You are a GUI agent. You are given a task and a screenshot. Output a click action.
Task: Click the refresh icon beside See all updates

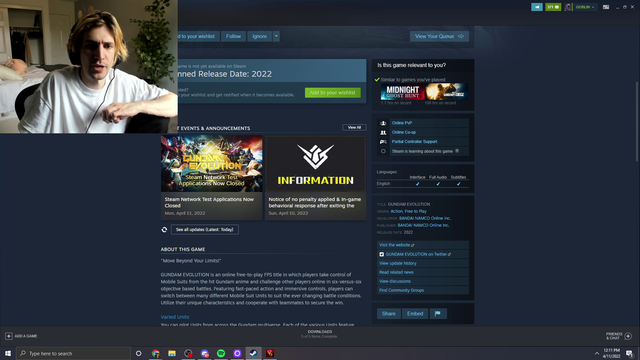(x=164, y=230)
